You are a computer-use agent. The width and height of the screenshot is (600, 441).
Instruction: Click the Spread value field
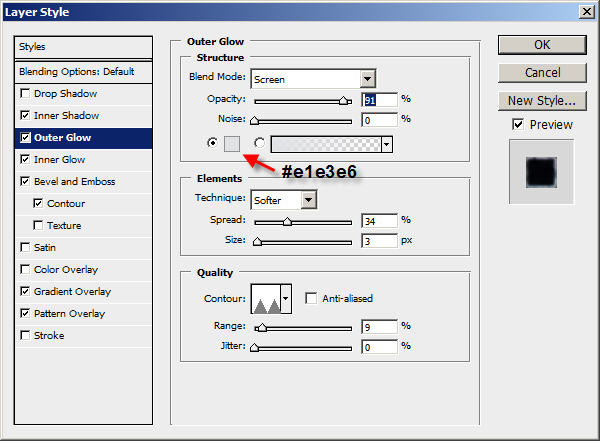tap(380, 221)
